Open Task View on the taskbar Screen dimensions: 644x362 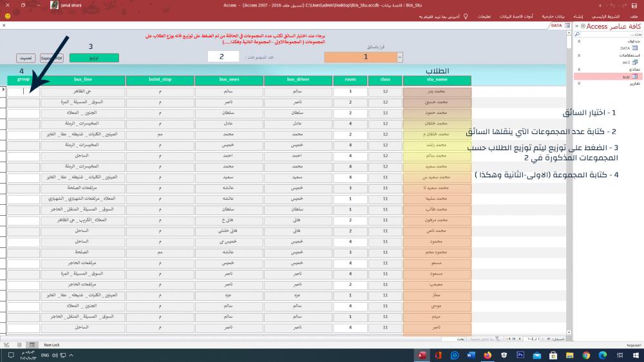620,355
